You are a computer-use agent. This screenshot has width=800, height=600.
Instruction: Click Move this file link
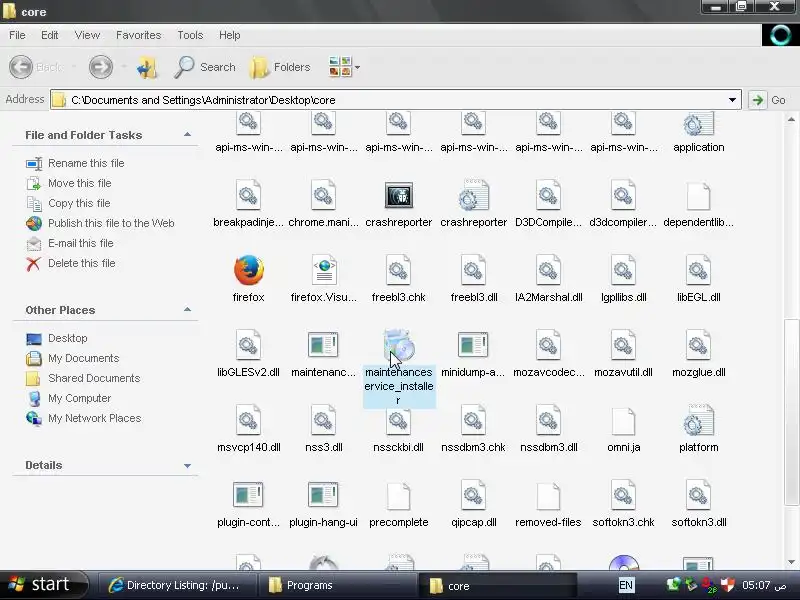point(80,183)
